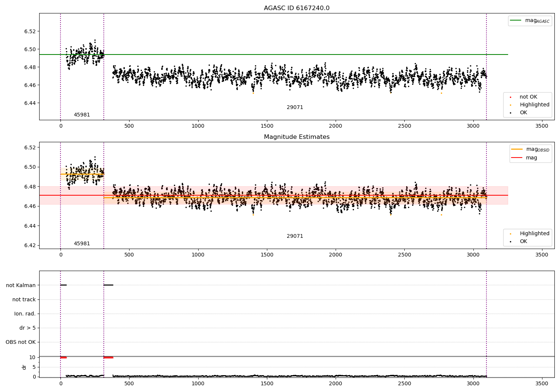Viewport: 560px width, 392px height.
Task: Click the 'OBS not OK' row label
Action: [x=21, y=342]
